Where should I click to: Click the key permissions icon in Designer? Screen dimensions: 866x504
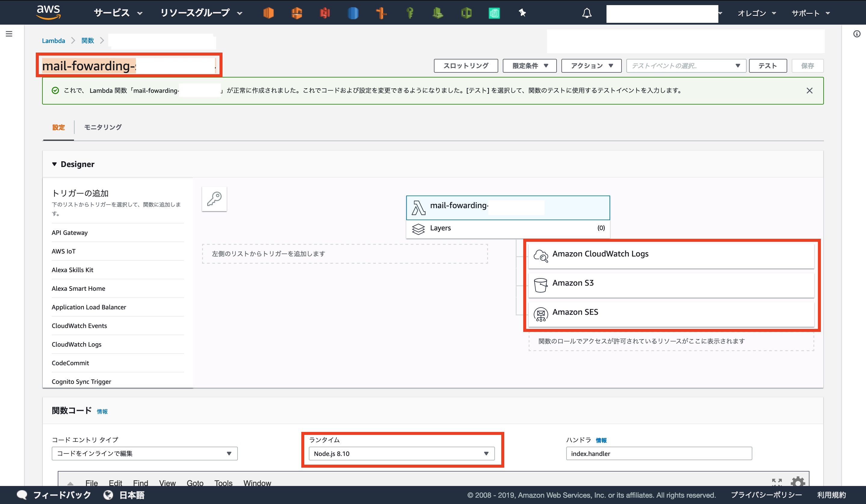click(x=214, y=199)
